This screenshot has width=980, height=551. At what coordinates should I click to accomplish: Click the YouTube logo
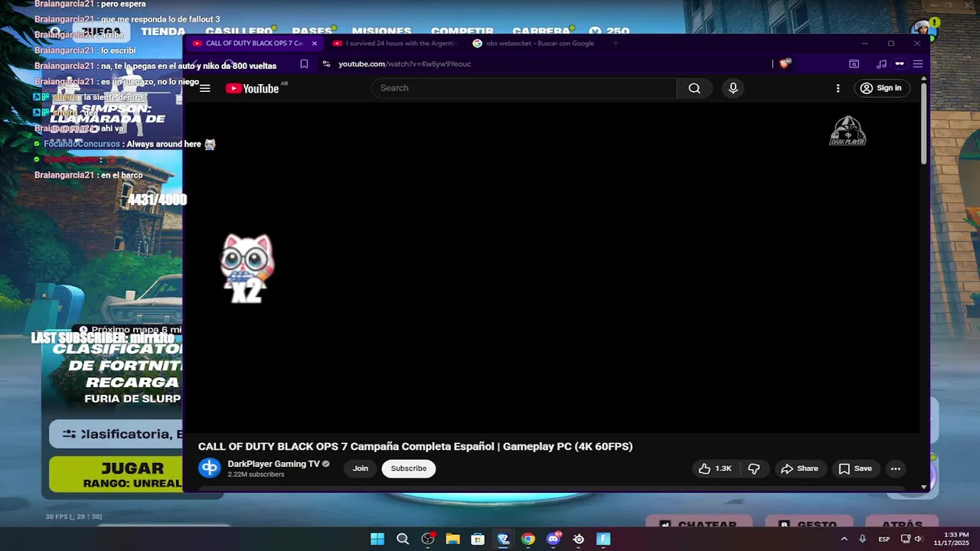[x=253, y=88]
